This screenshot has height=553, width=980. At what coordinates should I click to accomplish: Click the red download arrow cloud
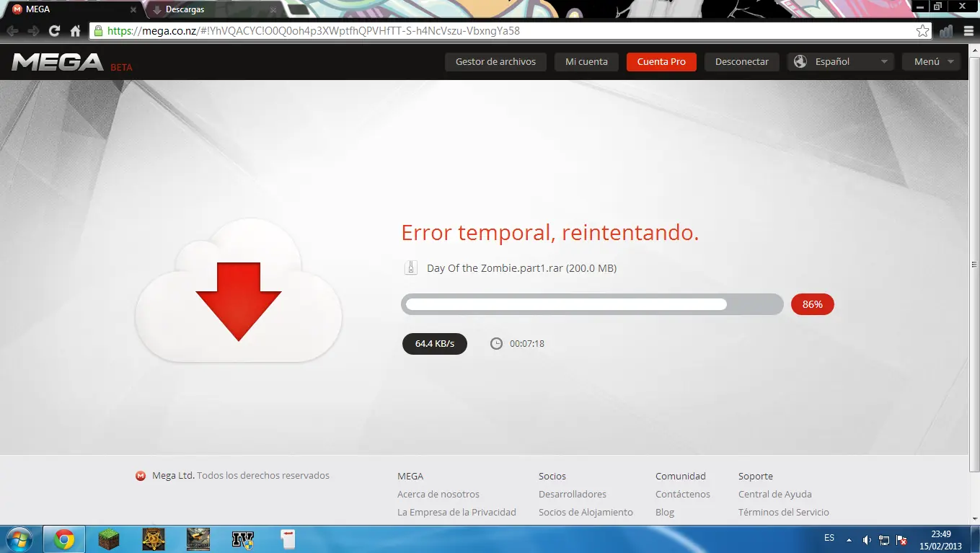(239, 290)
